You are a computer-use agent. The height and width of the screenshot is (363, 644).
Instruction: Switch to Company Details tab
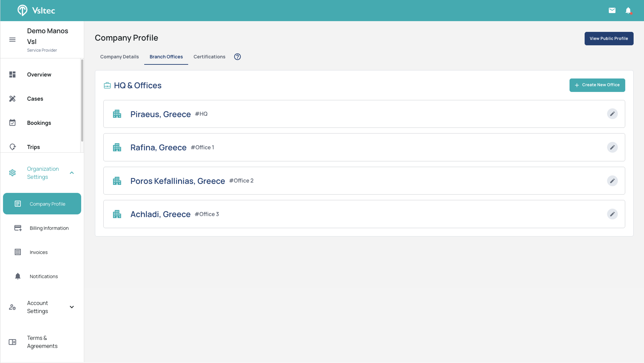pos(119,57)
